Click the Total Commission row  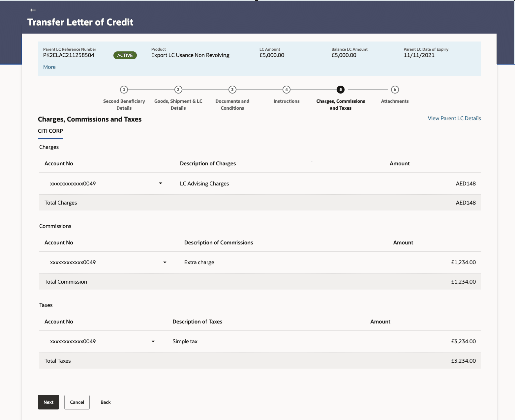click(x=260, y=282)
